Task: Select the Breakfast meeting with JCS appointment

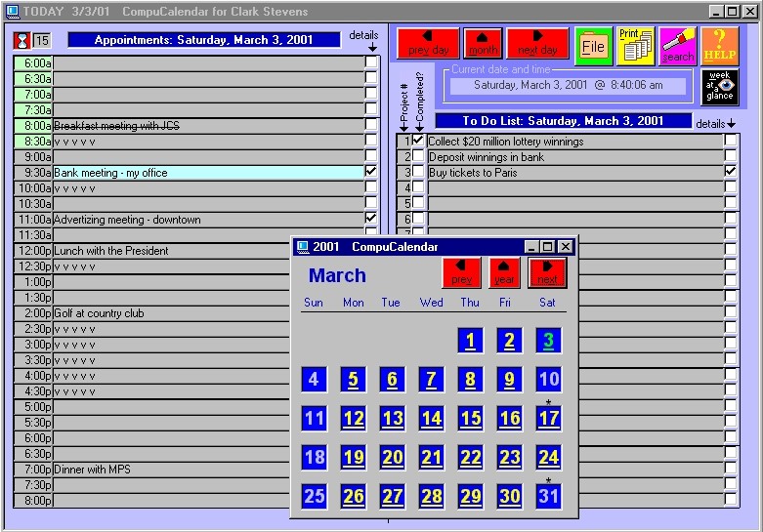Action: point(209,126)
